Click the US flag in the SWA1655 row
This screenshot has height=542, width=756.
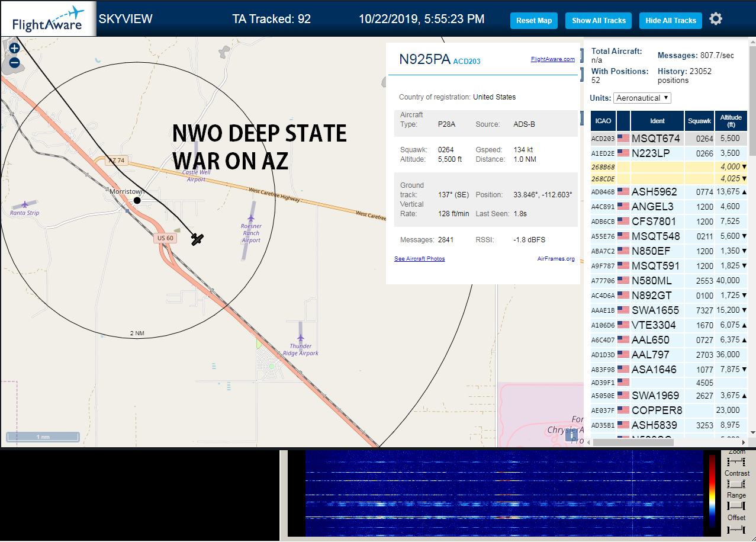623,310
